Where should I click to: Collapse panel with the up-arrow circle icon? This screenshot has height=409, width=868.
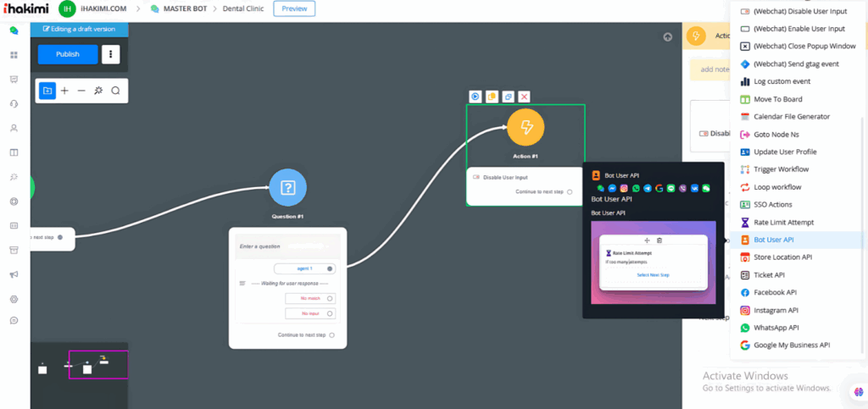tap(668, 36)
